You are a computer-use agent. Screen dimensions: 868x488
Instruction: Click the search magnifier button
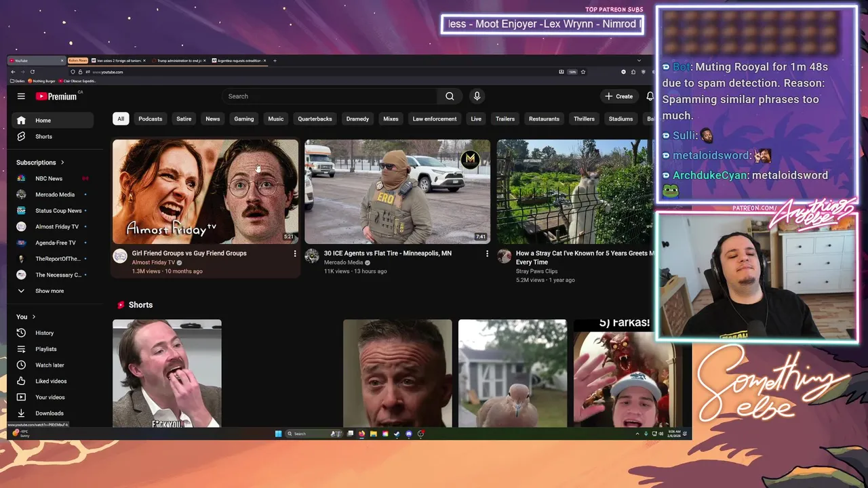click(450, 96)
